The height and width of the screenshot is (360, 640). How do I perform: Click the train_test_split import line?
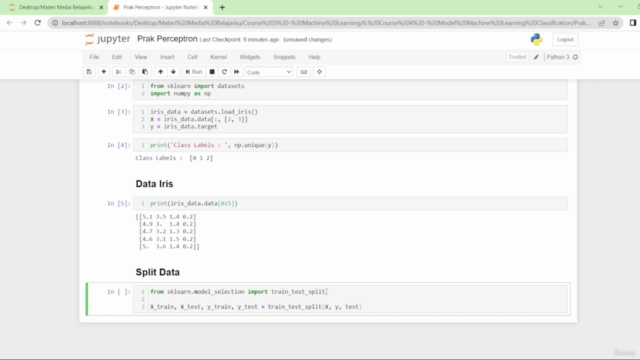[239, 292]
